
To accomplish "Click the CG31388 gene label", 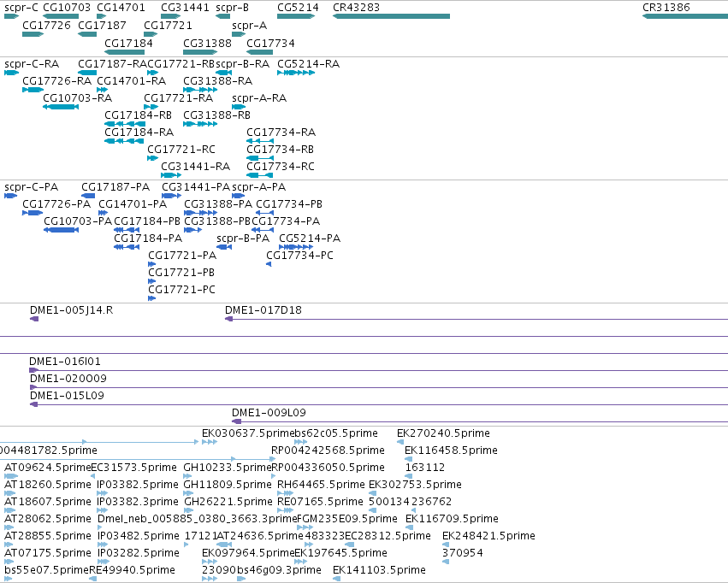I will pos(207,43).
